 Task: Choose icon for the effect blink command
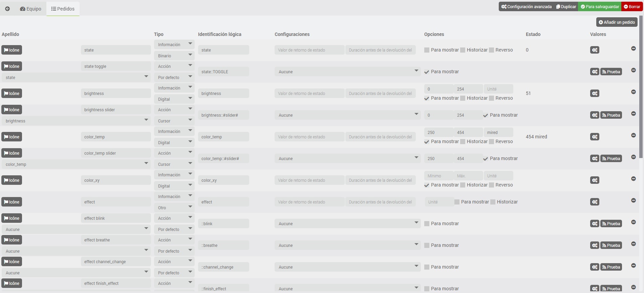click(x=12, y=218)
